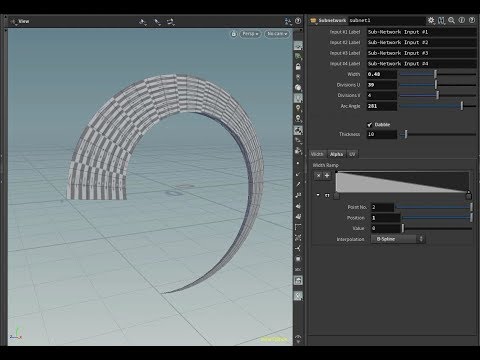This screenshot has width=480, height=360.
Task: Select the ramp point marker at right end
Action: 468,195
